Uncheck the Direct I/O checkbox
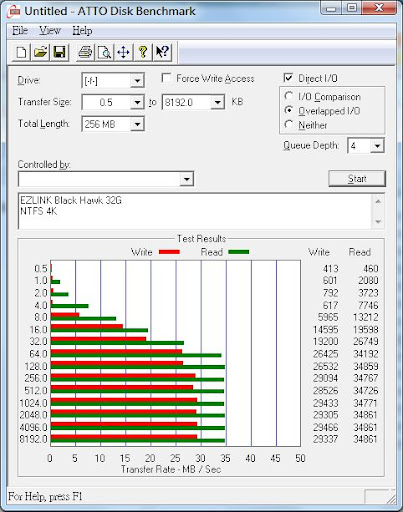This screenshot has height=512, width=403. pos(288,78)
